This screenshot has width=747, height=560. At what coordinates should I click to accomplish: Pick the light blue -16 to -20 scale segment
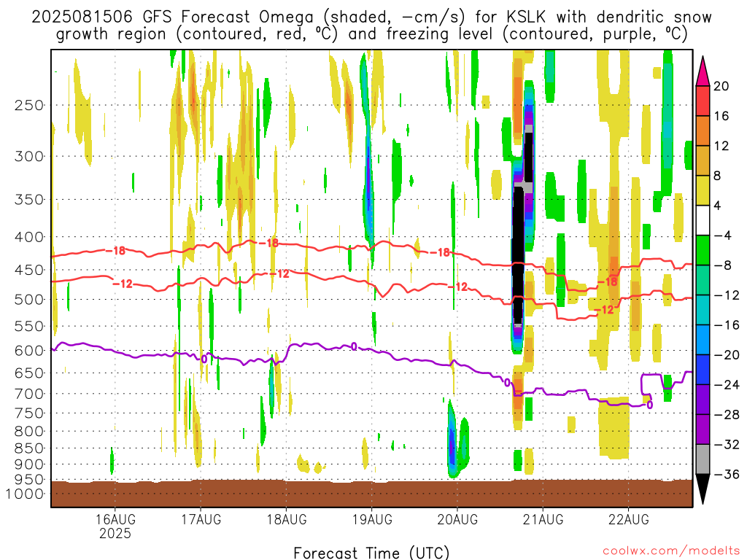703,340
